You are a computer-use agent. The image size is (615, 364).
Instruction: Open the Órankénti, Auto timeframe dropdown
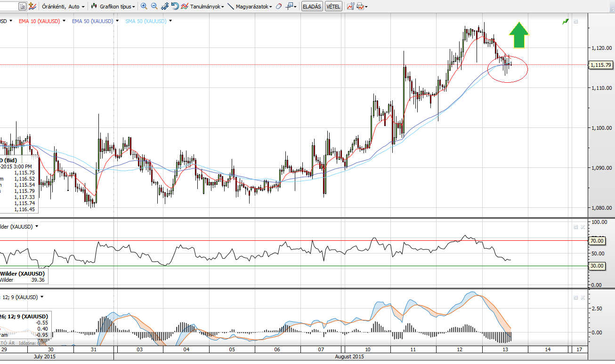[64, 7]
